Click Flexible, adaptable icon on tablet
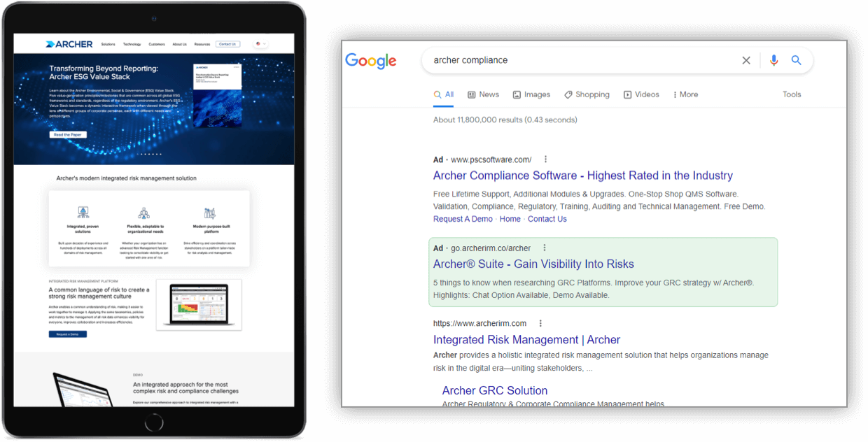The height and width of the screenshot is (442, 868). [144, 213]
